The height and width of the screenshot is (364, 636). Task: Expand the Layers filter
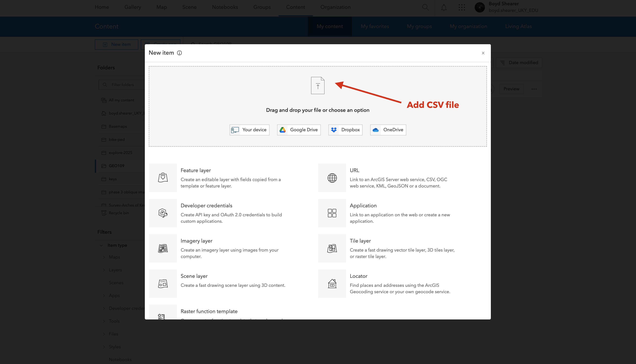104,270
